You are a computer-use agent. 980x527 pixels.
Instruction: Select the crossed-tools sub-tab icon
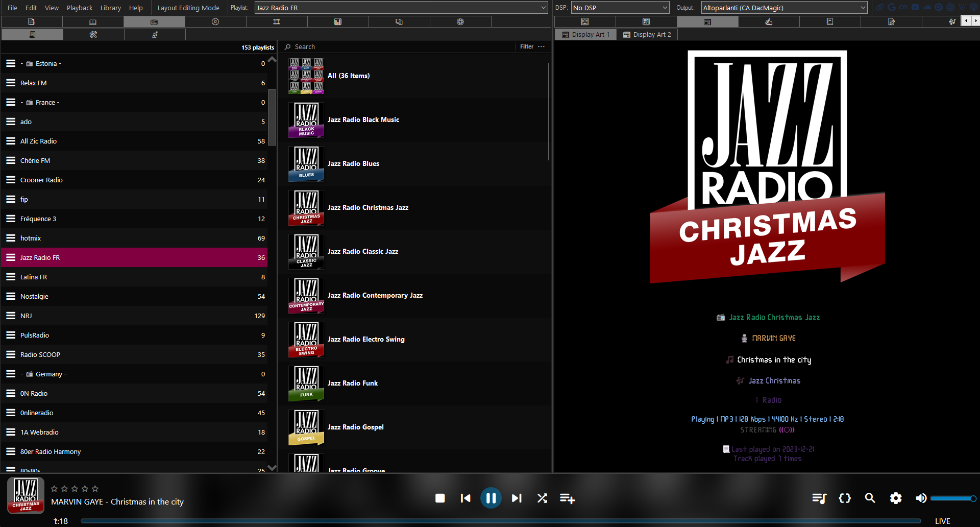[x=93, y=34]
